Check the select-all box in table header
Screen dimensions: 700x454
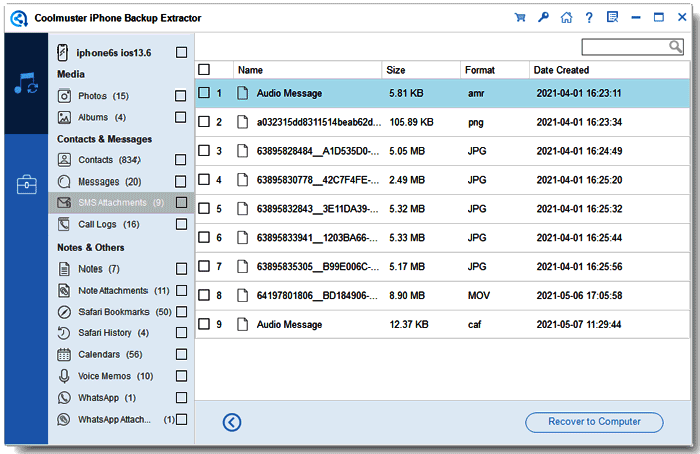pos(204,70)
